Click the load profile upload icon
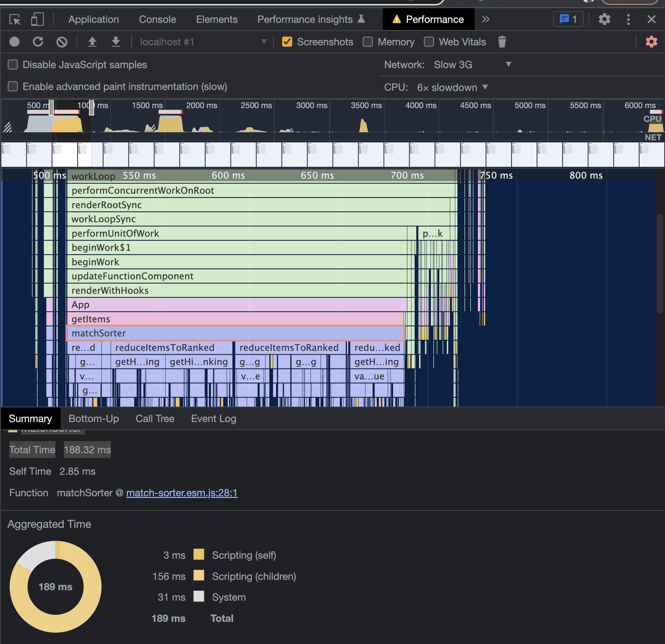The width and height of the screenshot is (665, 644). 92,42
